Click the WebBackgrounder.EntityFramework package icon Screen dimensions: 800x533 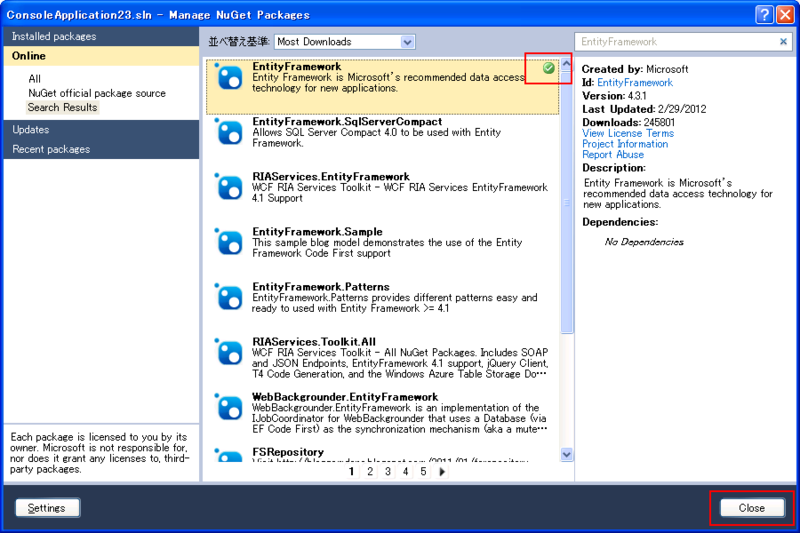click(229, 408)
